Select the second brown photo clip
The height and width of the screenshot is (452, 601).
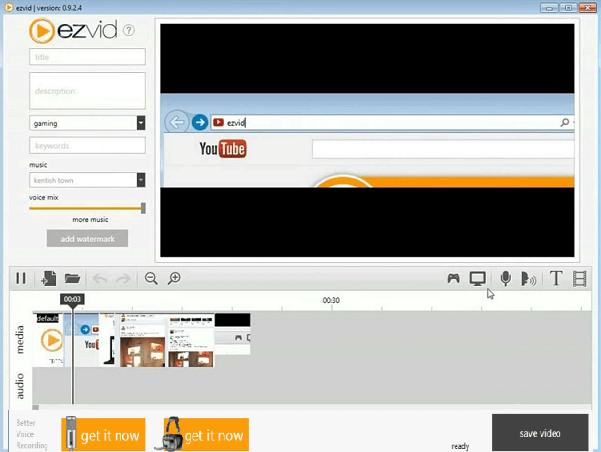190,340
